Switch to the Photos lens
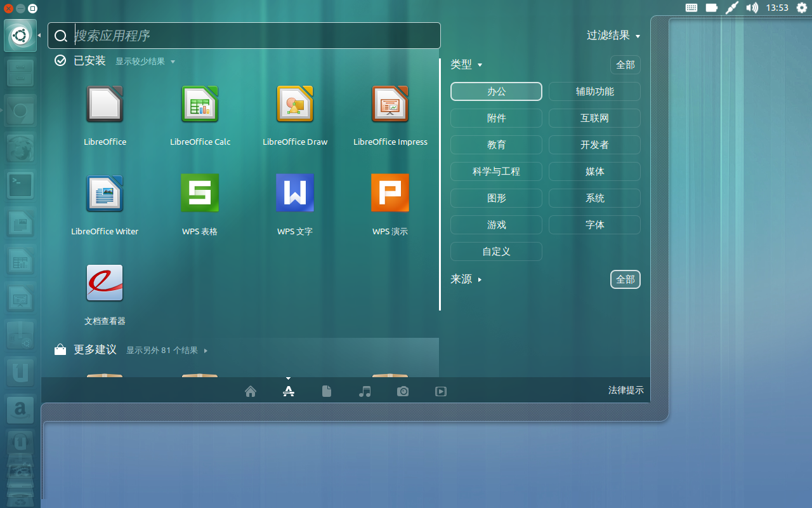This screenshot has width=812, height=508. pos(403,391)
